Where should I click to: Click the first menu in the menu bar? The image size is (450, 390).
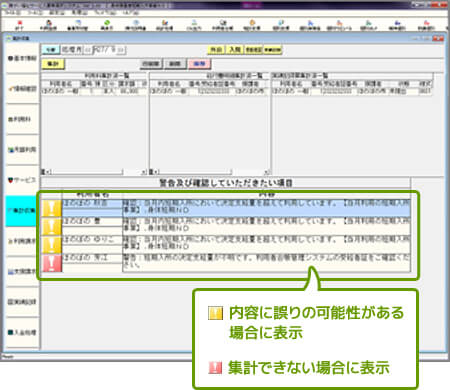[13, 13]
